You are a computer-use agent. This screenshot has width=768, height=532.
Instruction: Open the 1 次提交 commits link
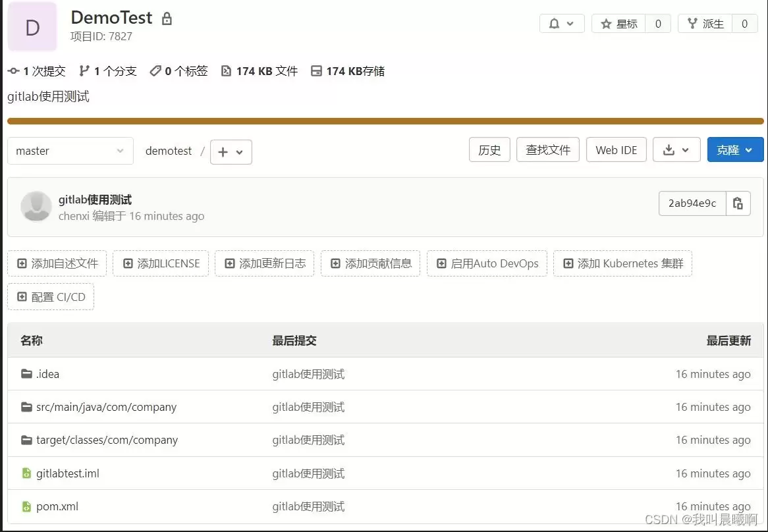click(x=37, y=71)
